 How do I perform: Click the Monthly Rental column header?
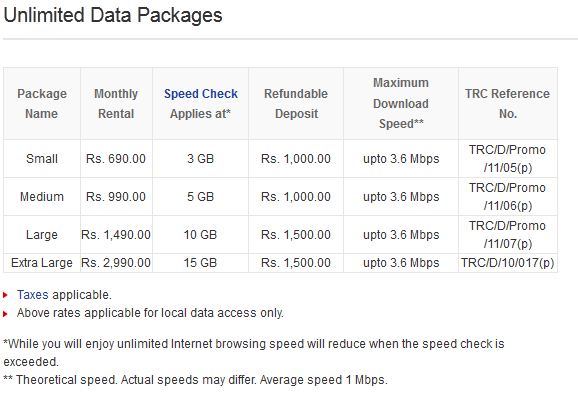click(116, 104)
